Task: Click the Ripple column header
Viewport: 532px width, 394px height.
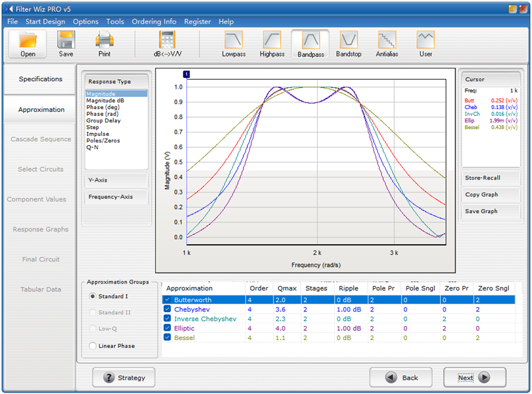Action: (348, 288)
